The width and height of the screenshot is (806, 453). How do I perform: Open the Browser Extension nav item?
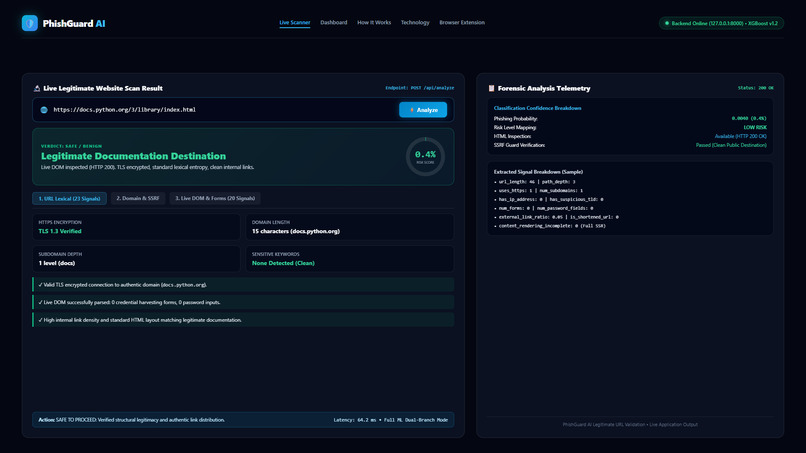pyautogui.click(x=462, y=23)
